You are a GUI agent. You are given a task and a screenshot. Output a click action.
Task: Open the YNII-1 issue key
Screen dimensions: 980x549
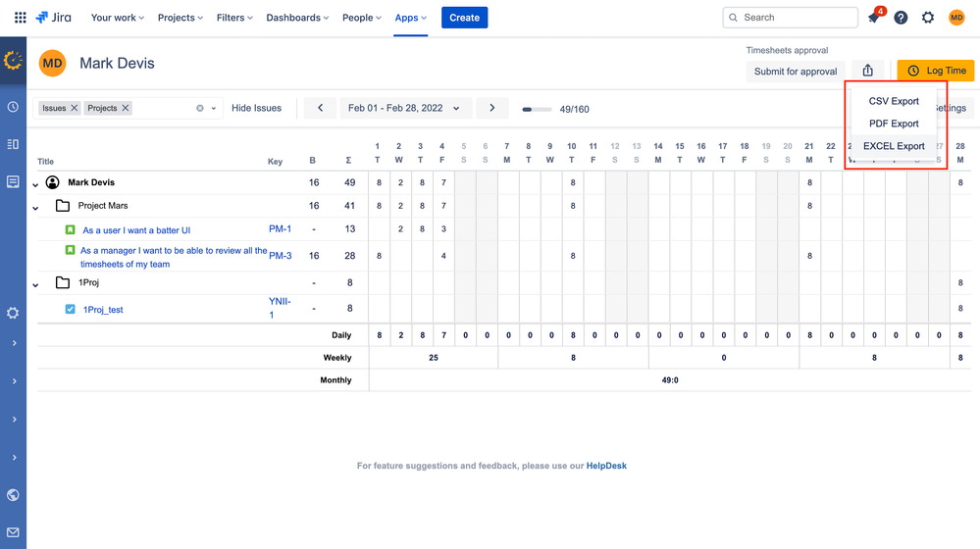[280, 308]
